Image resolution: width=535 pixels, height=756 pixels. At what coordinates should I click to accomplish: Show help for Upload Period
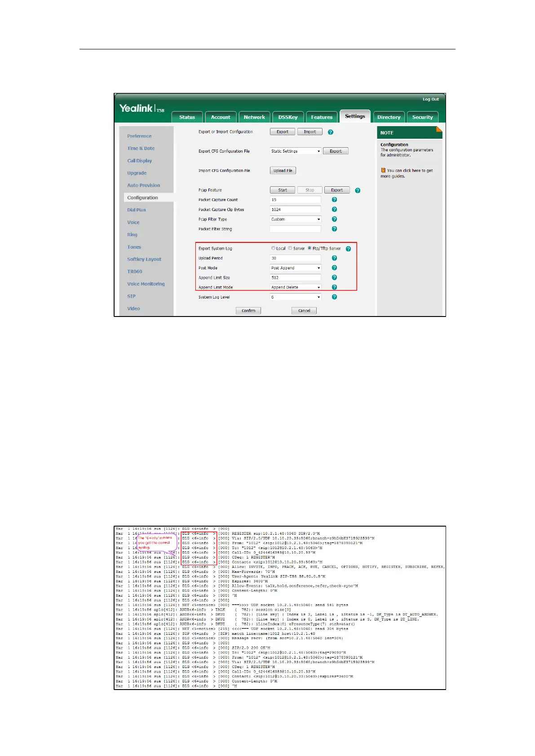tap(334, 258)
